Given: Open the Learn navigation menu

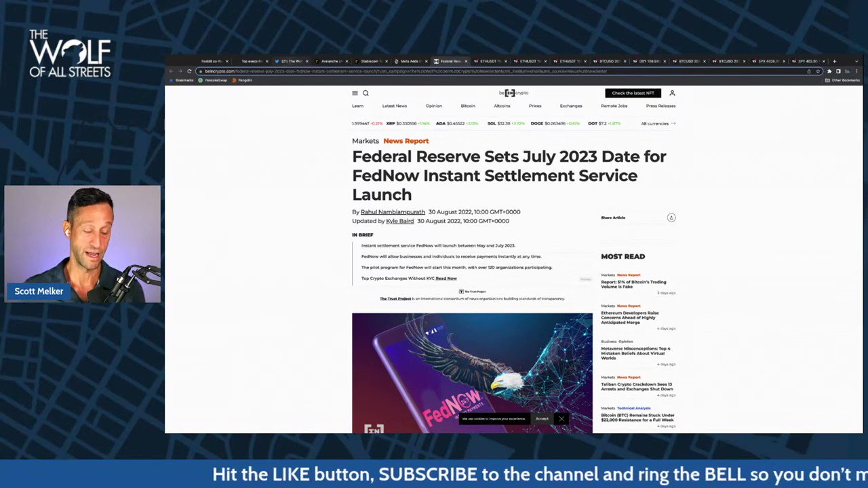Looking at the screenshot, I should tap(357, 106).
